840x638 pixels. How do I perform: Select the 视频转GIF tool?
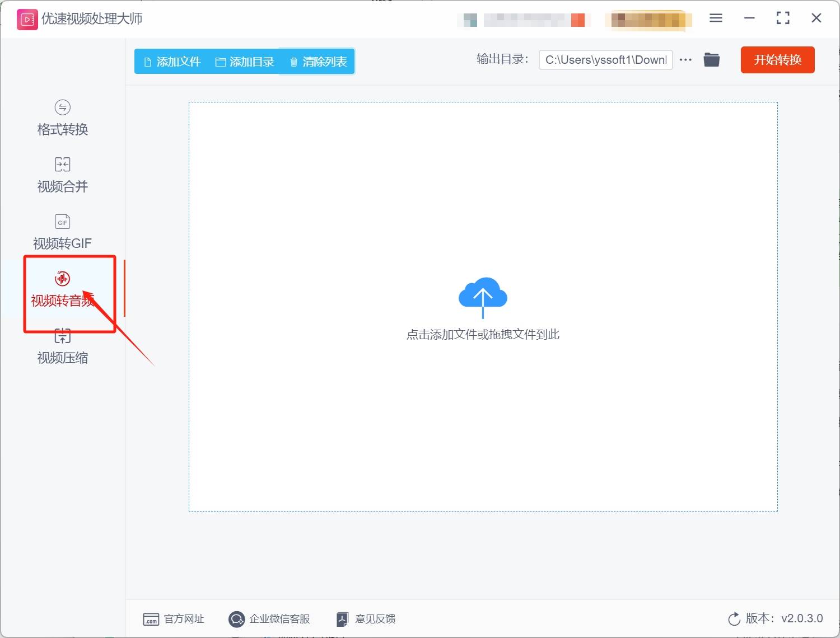62,231
